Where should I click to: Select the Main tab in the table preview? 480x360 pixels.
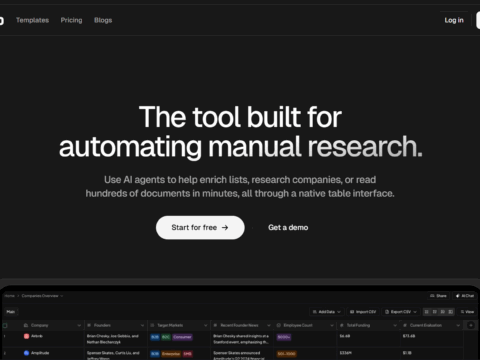(11, 312)
